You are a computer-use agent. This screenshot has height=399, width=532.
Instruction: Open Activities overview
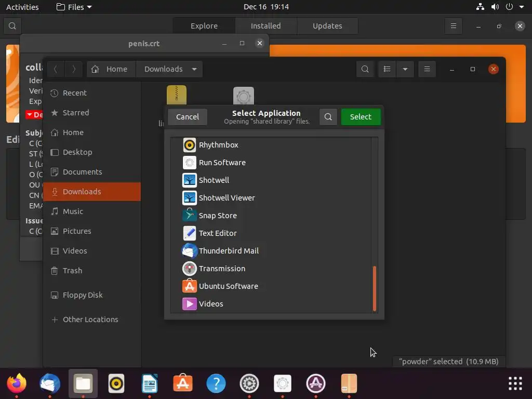[22, 7]
